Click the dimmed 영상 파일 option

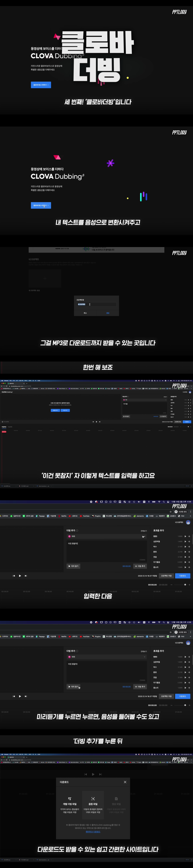coord(116,806)
